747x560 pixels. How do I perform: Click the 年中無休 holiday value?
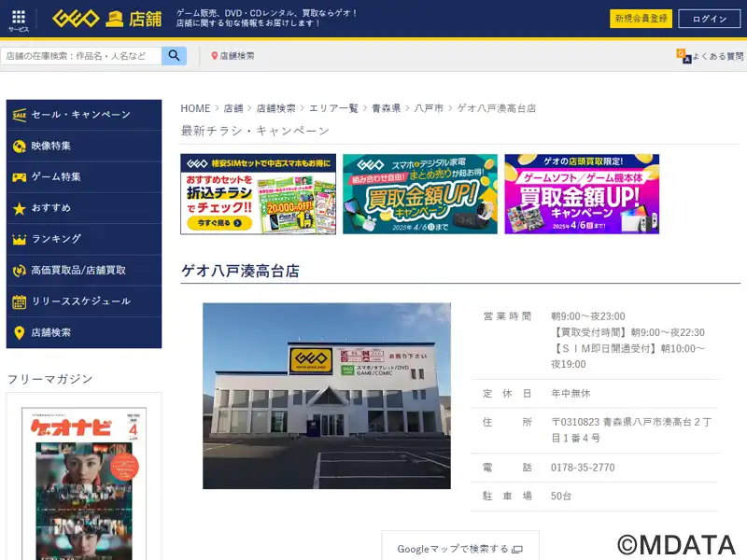pos(571,393)
